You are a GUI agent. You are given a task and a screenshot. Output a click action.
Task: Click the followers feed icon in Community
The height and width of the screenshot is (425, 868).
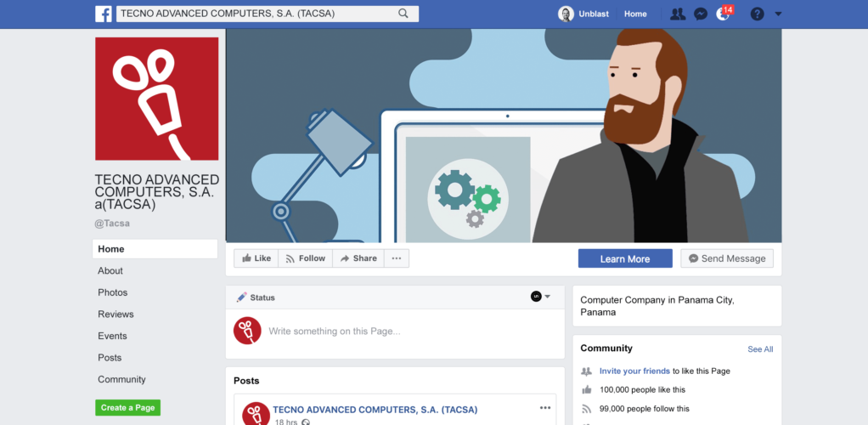click(587, 409)
